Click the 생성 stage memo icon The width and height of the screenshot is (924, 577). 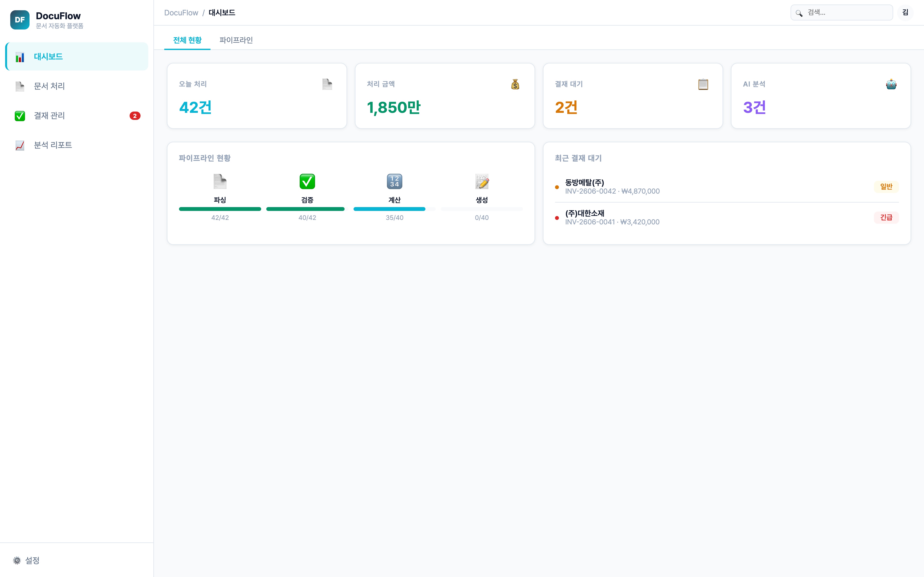[x=481, y=182]
